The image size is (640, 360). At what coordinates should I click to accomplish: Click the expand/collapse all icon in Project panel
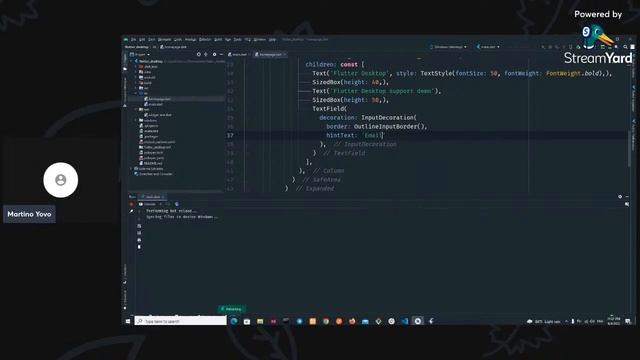pos(206,54)
